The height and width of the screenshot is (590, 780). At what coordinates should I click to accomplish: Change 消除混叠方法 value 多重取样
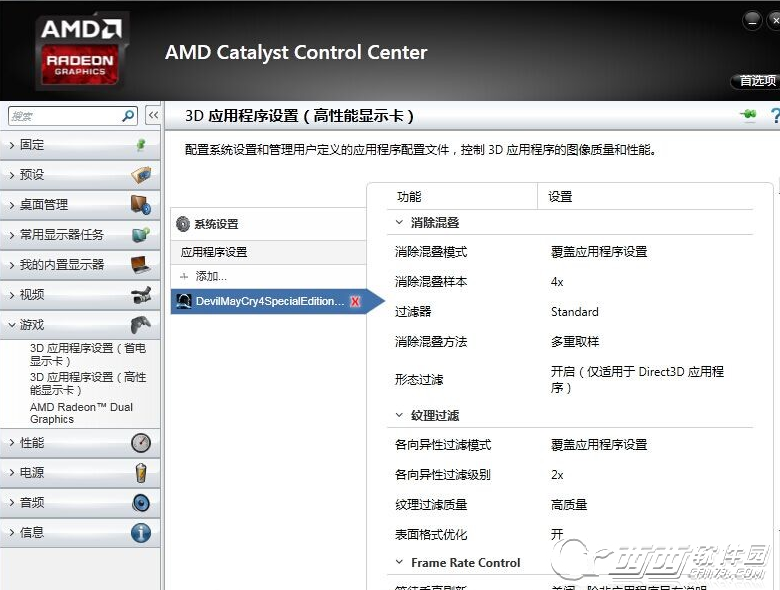(x=575, y=342)
